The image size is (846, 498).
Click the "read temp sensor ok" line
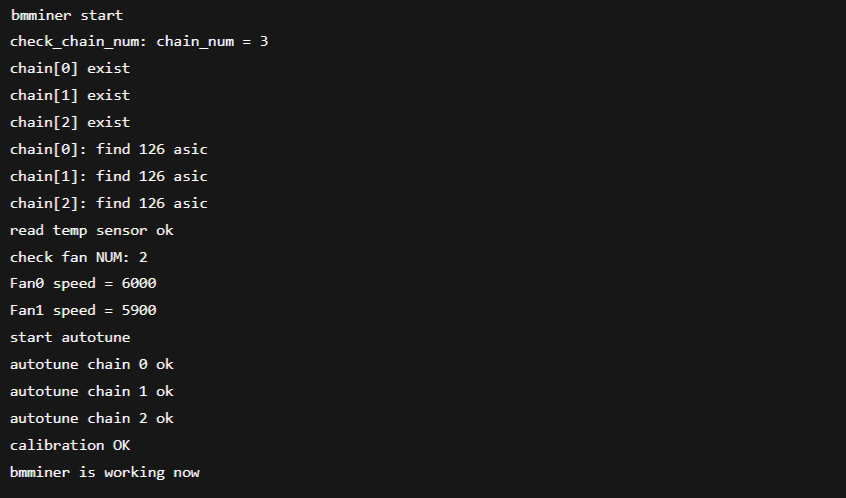pos(92,230)
